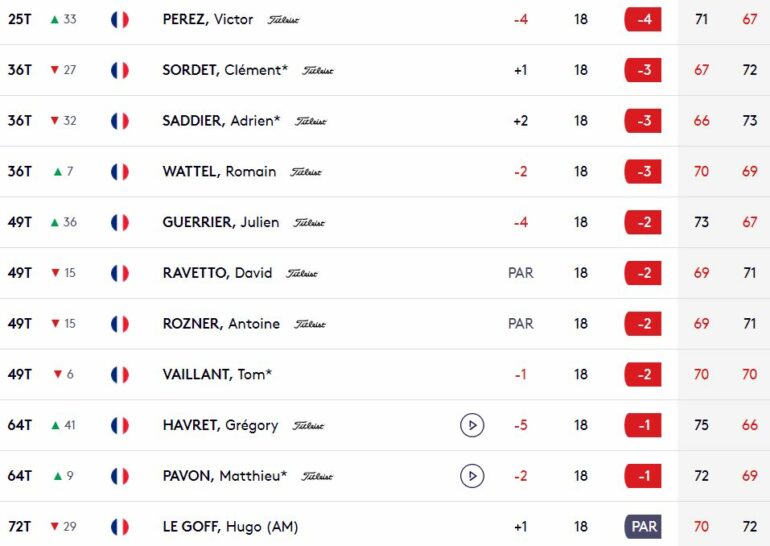
Task: Click the Titleist logo beside Antoine Rozner
Action: pyautogui.click(x=310, y=324)
